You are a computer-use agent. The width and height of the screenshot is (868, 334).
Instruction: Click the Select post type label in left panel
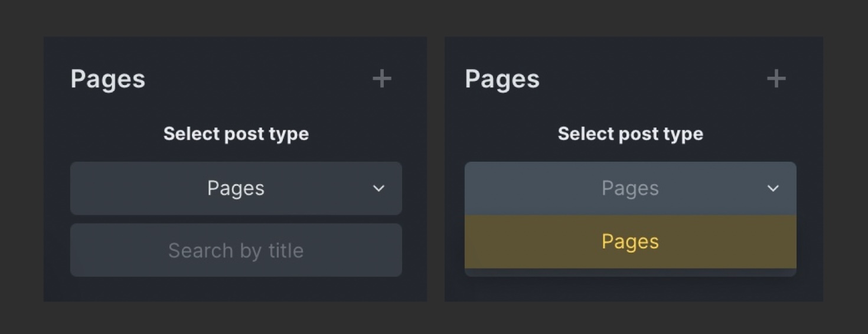pos(236,134)
